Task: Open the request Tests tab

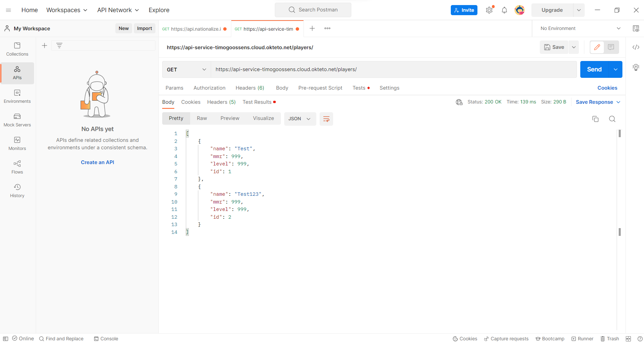Action: pyautogui.click(x=361, y=88)
